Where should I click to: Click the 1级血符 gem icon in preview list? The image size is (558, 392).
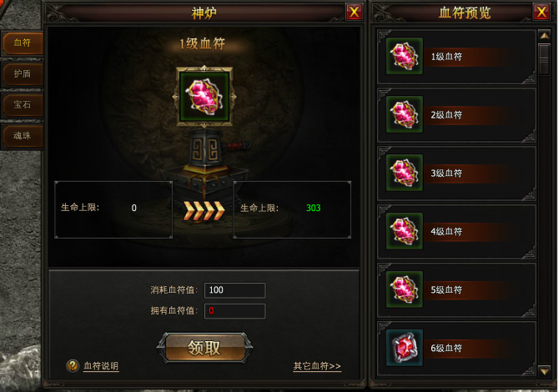click(405, 56)
